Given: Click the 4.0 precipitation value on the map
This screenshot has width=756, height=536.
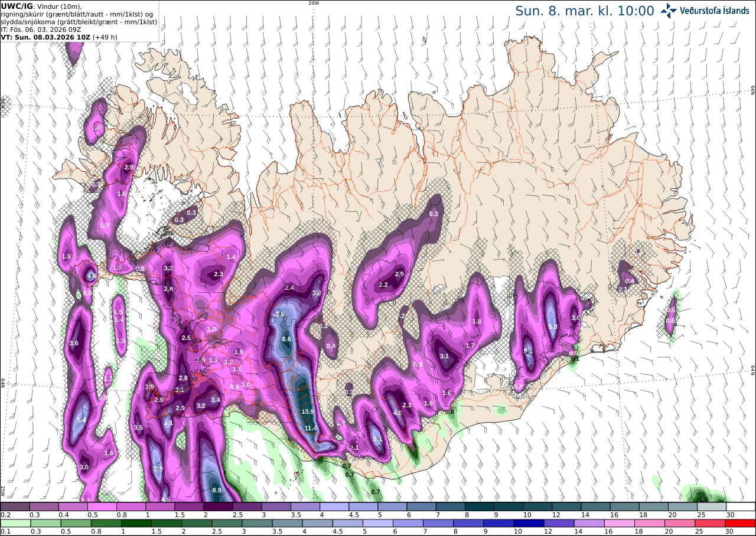Looking at the screenshot, I should (x=397, y=413).
